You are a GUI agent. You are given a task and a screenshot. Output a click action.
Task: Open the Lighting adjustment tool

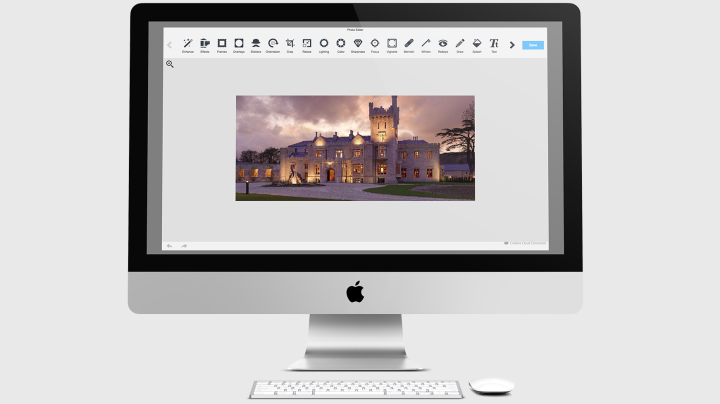click(x=324, y=44)
